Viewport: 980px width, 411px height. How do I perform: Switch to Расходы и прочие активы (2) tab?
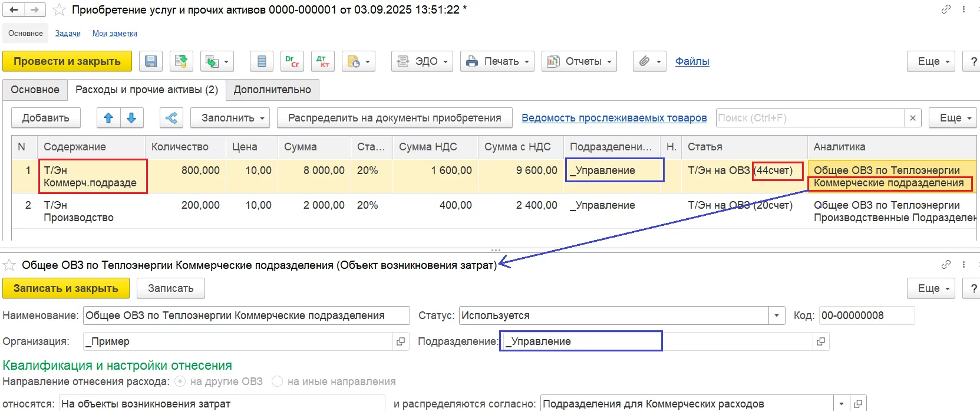pyautogui.click(x=147, y=90)
